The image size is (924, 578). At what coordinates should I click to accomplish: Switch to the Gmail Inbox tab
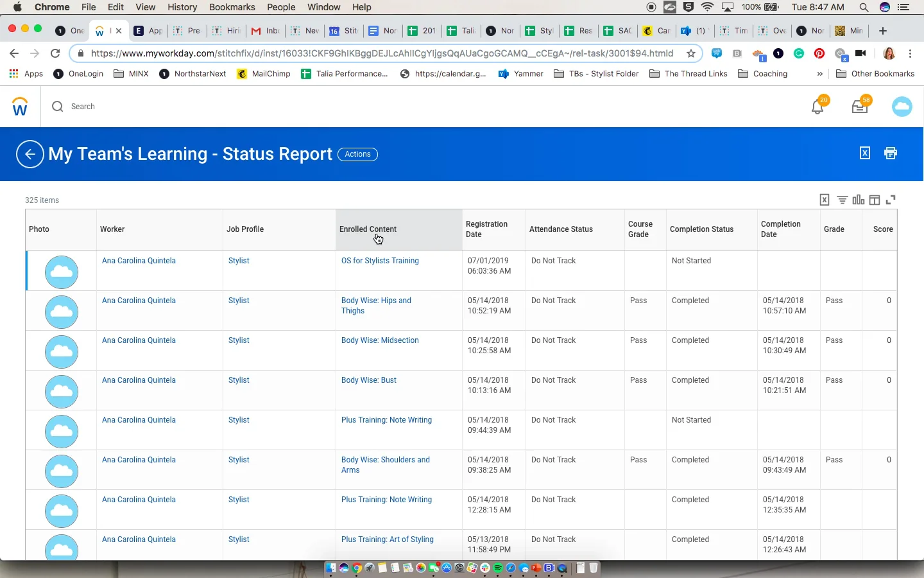pyautogui.click(x=266, y=31)
